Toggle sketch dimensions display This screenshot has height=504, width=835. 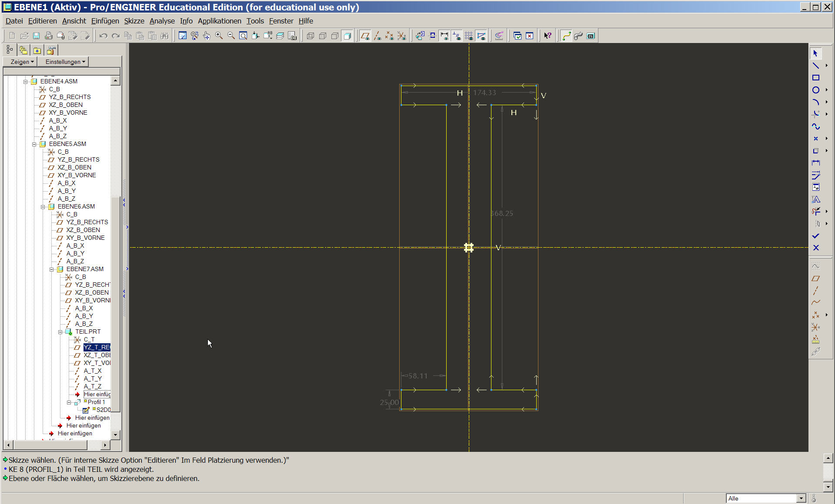click(x=444, y=36)
